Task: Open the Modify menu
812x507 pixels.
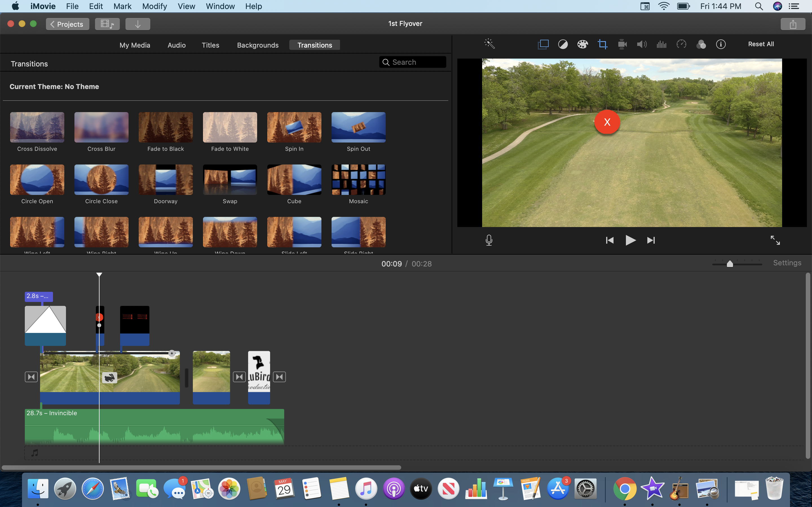Action: [x=154, y=6]
